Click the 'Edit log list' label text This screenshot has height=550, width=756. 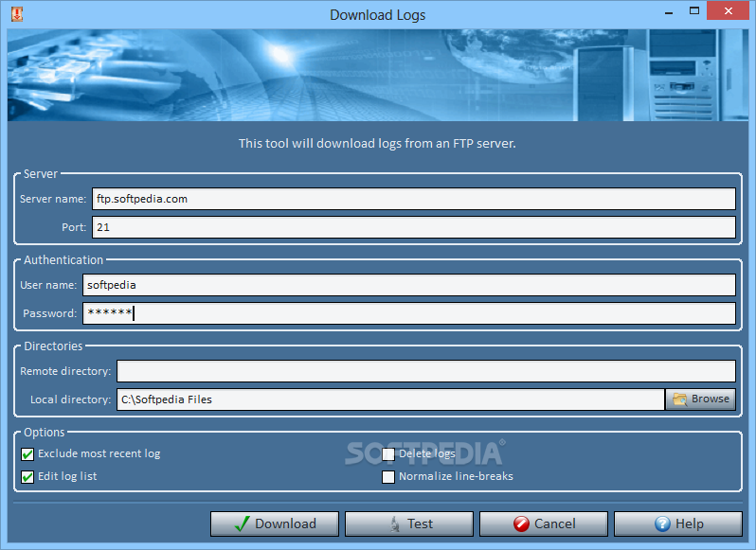click(x=67, y=476)
